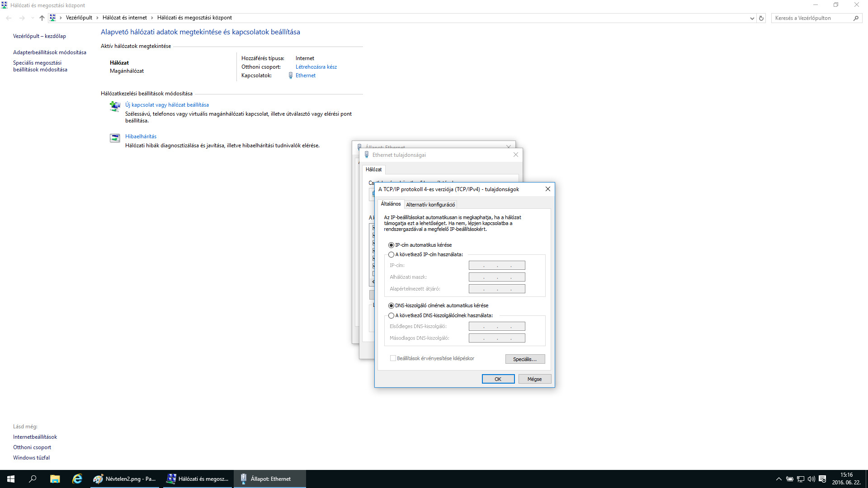Select Hálózat tab in Ethernet tulajdonságai
The width and height of the screenshot is (868, 488).
pyautogui.click(x=374, y=169)
